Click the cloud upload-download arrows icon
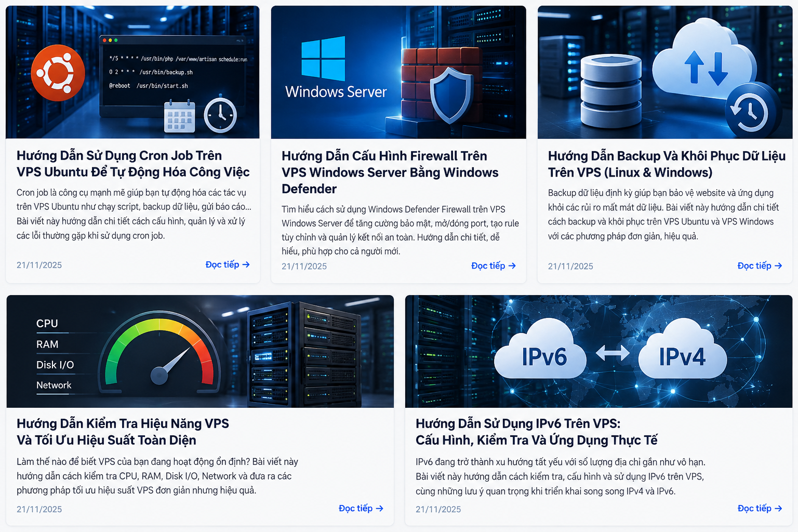The height and width of the screenshot is (532, 798). pos(706,68)
